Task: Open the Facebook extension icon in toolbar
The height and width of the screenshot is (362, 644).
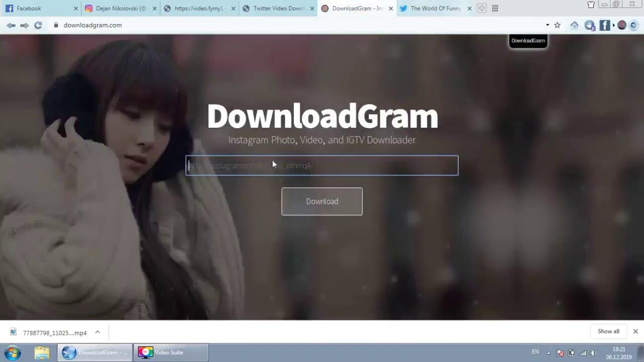Action: [x=605, y=25]
